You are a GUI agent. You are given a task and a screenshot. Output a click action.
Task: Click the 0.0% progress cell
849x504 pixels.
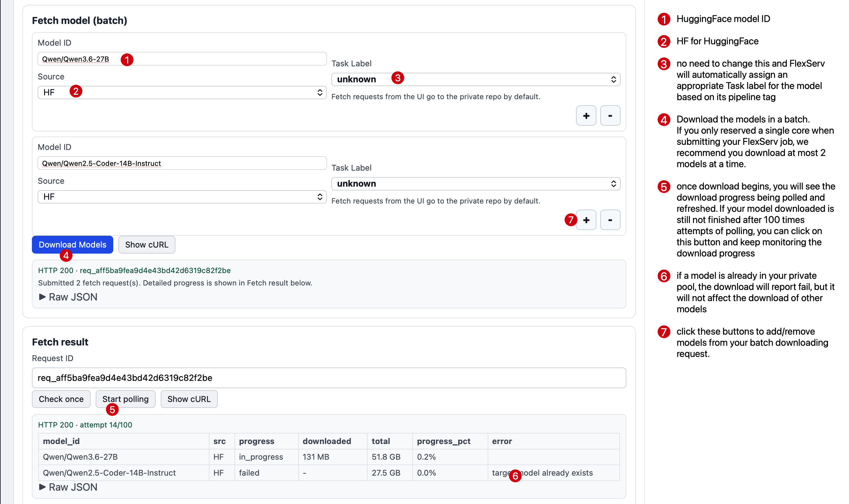pyautogui.click(x=450, y=472)
